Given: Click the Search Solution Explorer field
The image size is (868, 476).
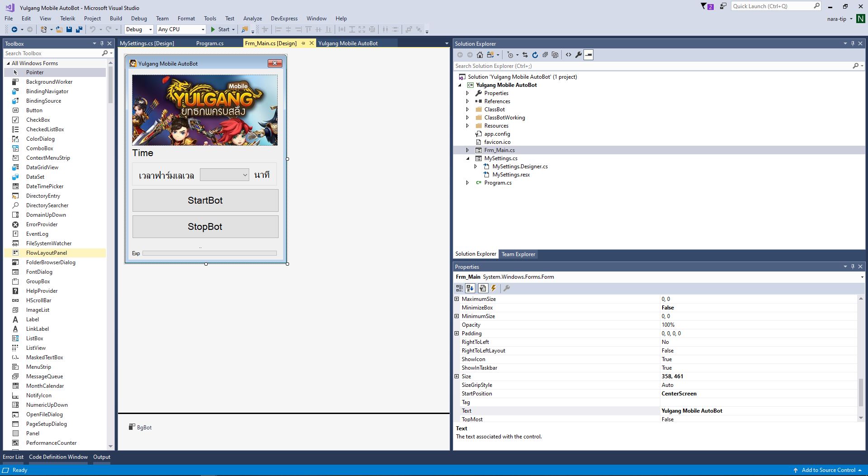Looking at the screenshot, I should (x=653, y=66).
